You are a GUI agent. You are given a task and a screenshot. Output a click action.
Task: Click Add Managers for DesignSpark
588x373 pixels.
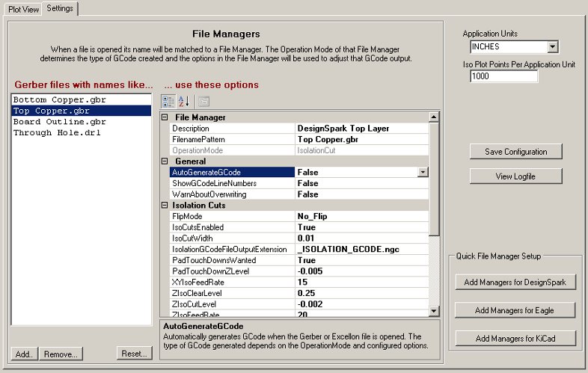point(515,282)
